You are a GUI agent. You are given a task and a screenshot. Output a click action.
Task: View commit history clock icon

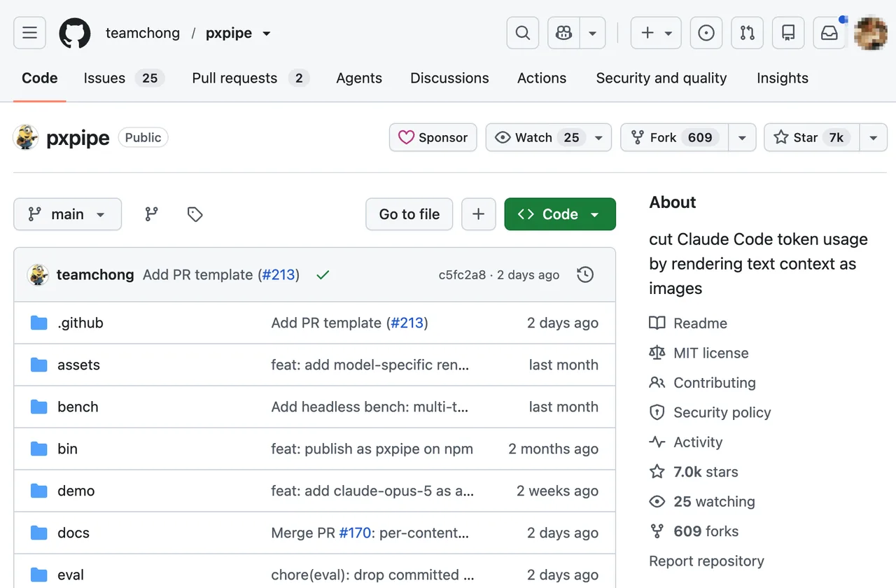[585, 275]
